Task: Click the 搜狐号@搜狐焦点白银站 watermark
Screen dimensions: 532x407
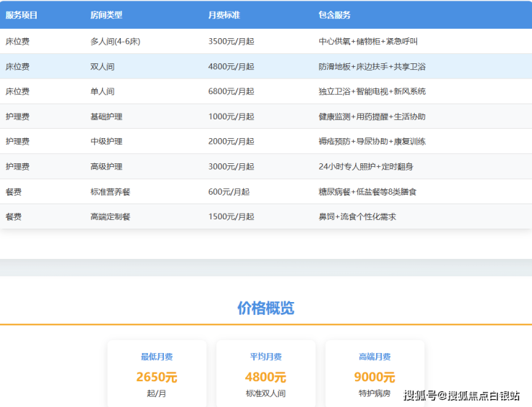Action: pyautogui.click(x=462, y=395)
